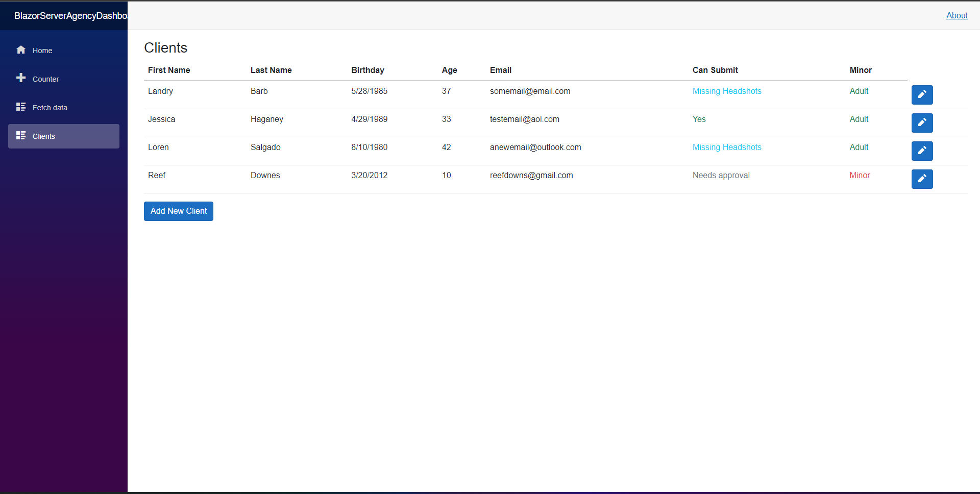Select the edit pencil for Reef Downes
The image size is (980, 494).
point(922,179)
